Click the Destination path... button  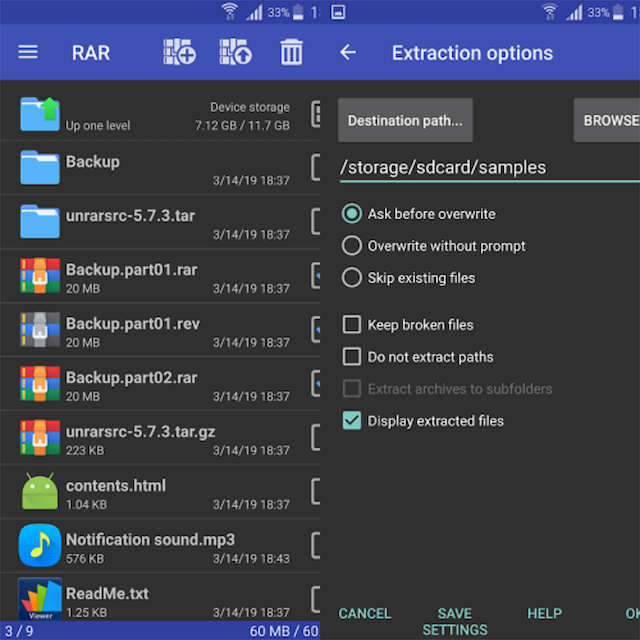[405, 120]
